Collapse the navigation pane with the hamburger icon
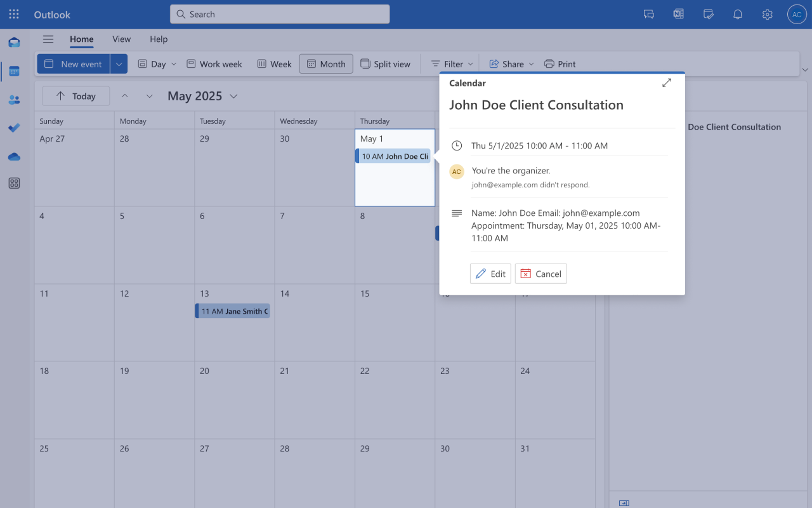This screenshot has height=508, width=812. 48,39
